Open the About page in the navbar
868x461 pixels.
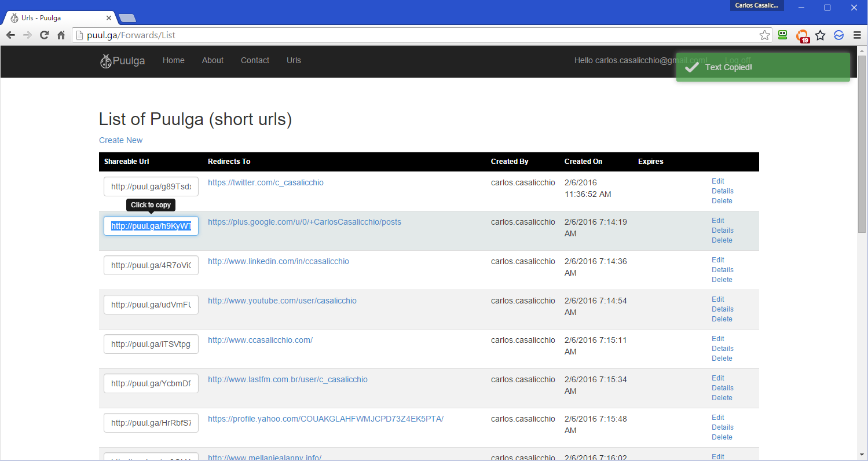click(213, 60)
